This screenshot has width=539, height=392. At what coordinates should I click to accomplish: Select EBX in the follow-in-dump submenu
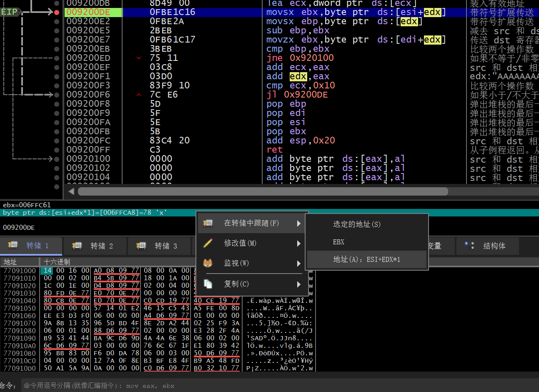pyautogui.click(x=367, y=242)
